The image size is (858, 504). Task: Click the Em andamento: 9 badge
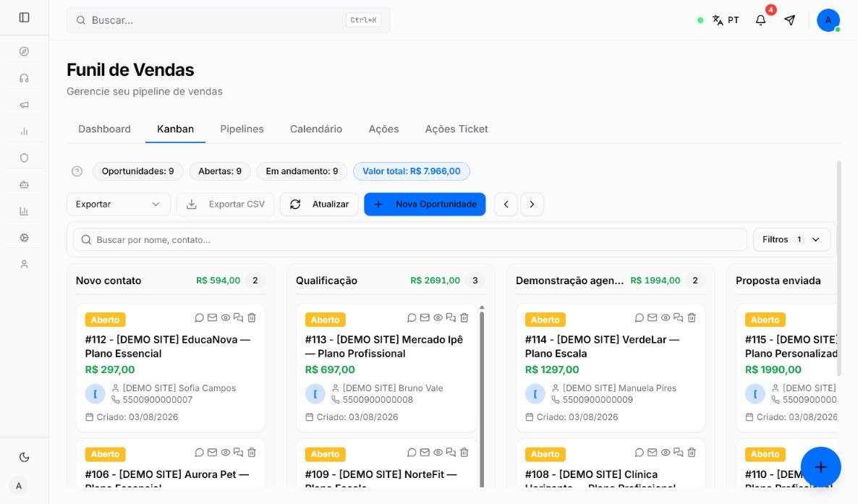[302, 171]
